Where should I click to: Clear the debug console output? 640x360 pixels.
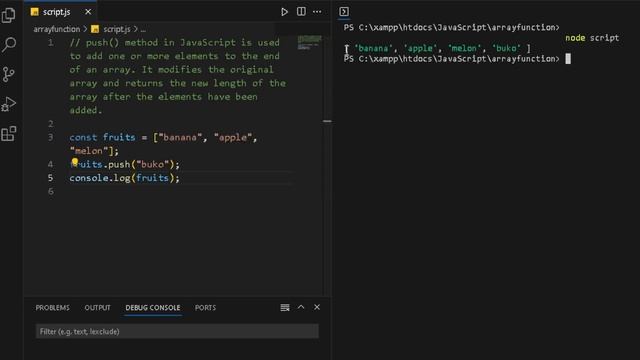click(285, 307)
